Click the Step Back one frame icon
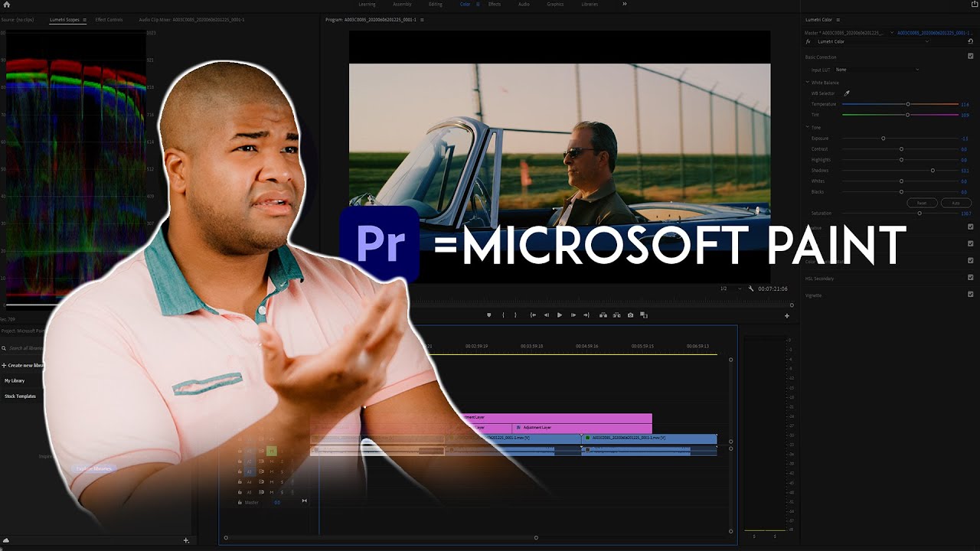 coord(547,315)
